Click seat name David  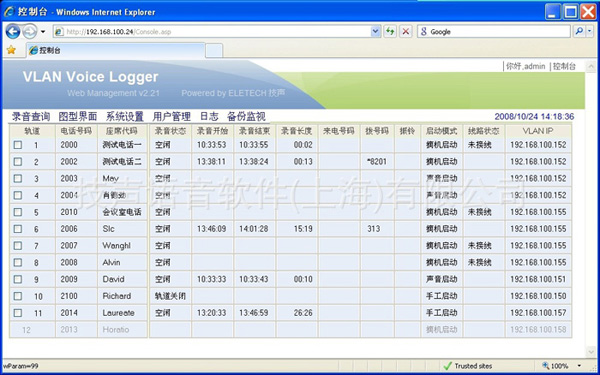point(113,279)
